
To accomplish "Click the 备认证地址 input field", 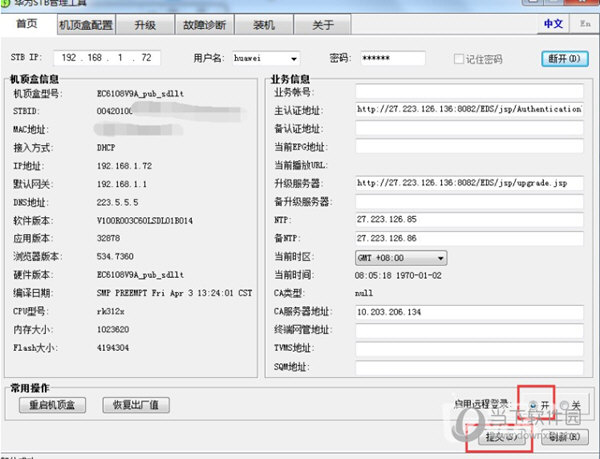I will click(x=469, y=128).
